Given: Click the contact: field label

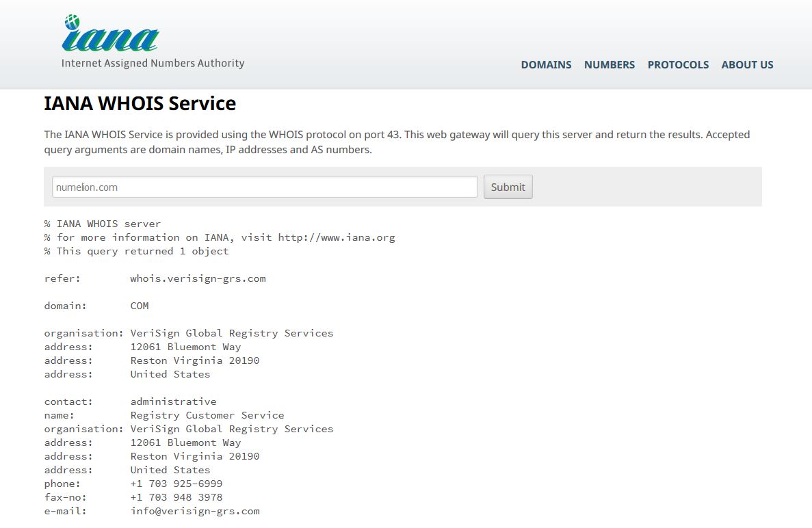Looking at the screenshot, I should point(68,401).
